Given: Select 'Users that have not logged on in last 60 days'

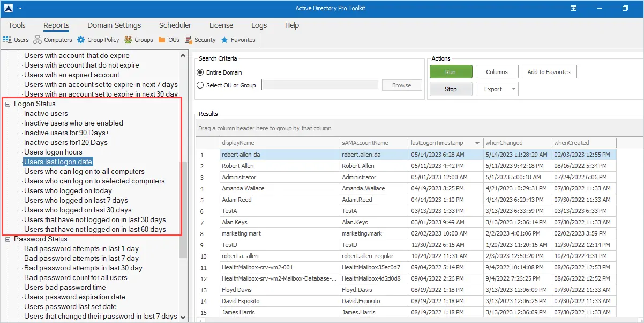Looking at the screenshot, I should pyautogui.click(x=95, y=229).
